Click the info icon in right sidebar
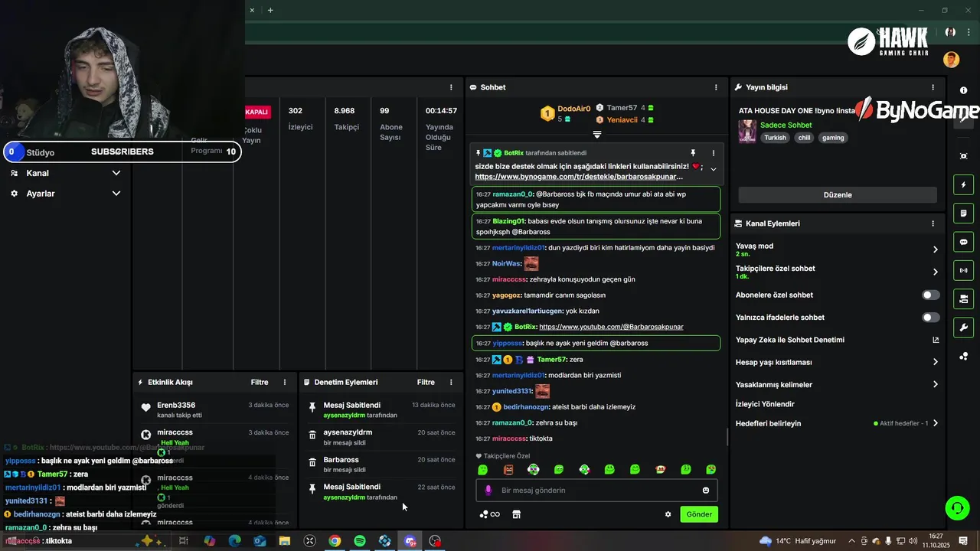980x551 pixels. pos(963,90)
